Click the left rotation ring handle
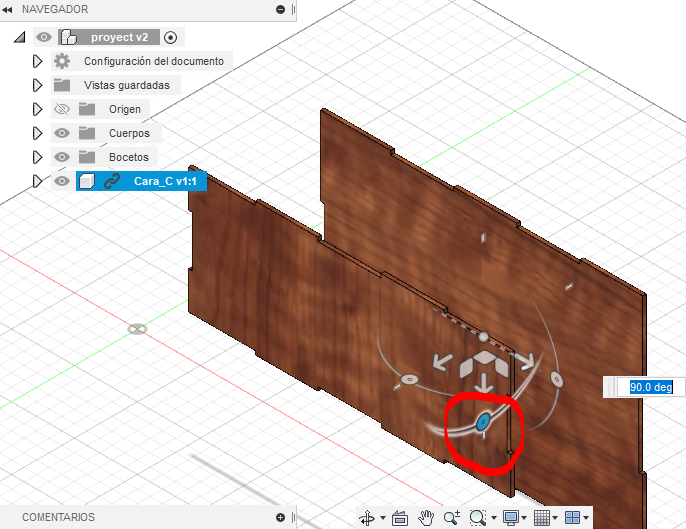Image resolution: width=686 pixels, height=529 pixels. (x=410, y=379)
